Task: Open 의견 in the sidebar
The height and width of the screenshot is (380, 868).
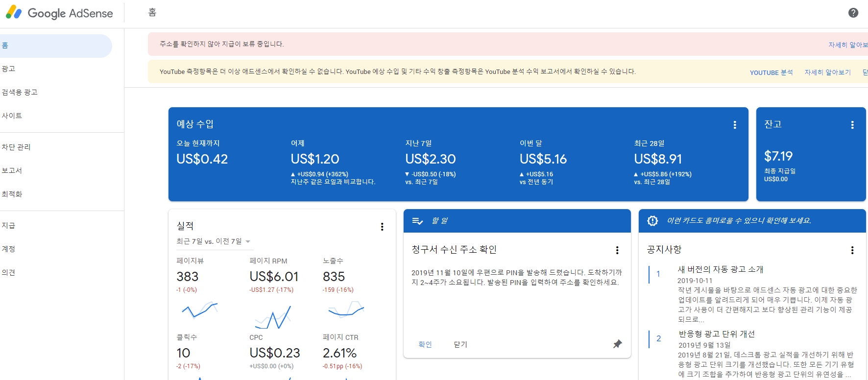Action: tap(8, 273)
